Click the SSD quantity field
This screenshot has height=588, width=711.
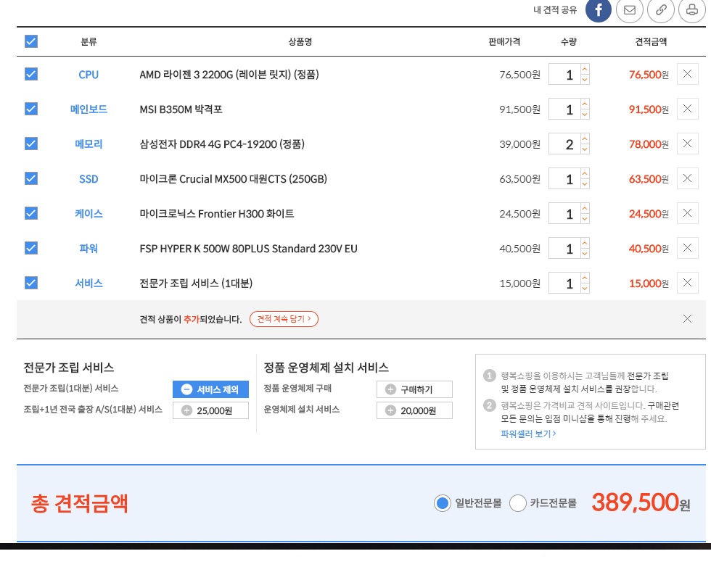coord(564,179)
